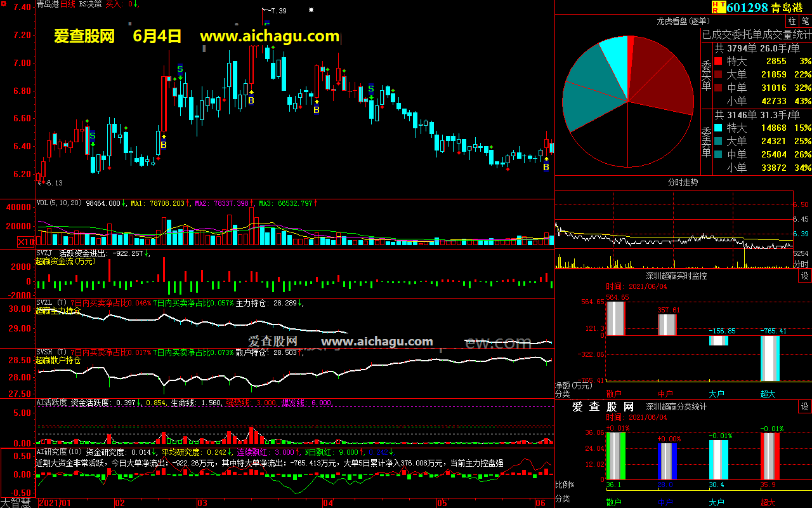Click month 06 on the time axis
Screen dimensions: 812x508
(x=540, y=503)
